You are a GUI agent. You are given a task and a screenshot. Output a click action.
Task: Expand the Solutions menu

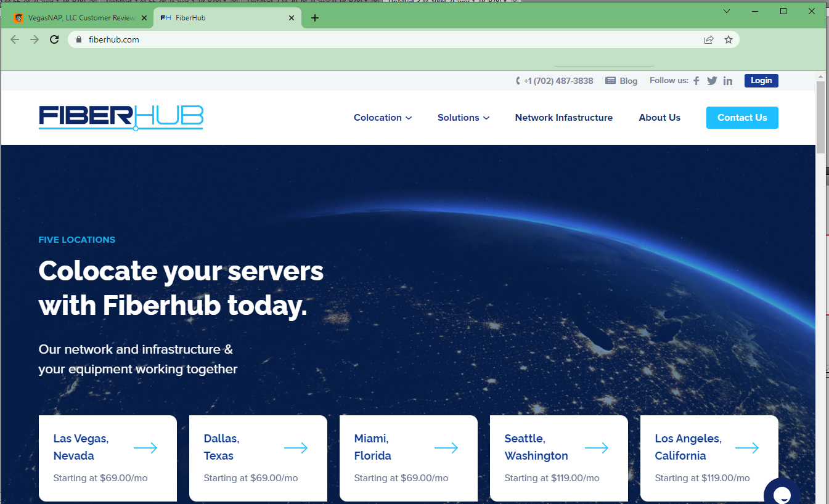464,118
